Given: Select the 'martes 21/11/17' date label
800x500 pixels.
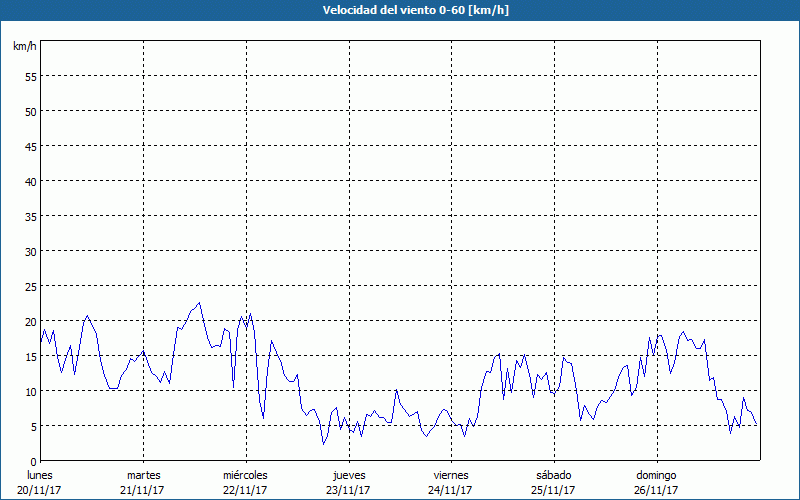Looking at the screenshot, I should coord(143,482).
